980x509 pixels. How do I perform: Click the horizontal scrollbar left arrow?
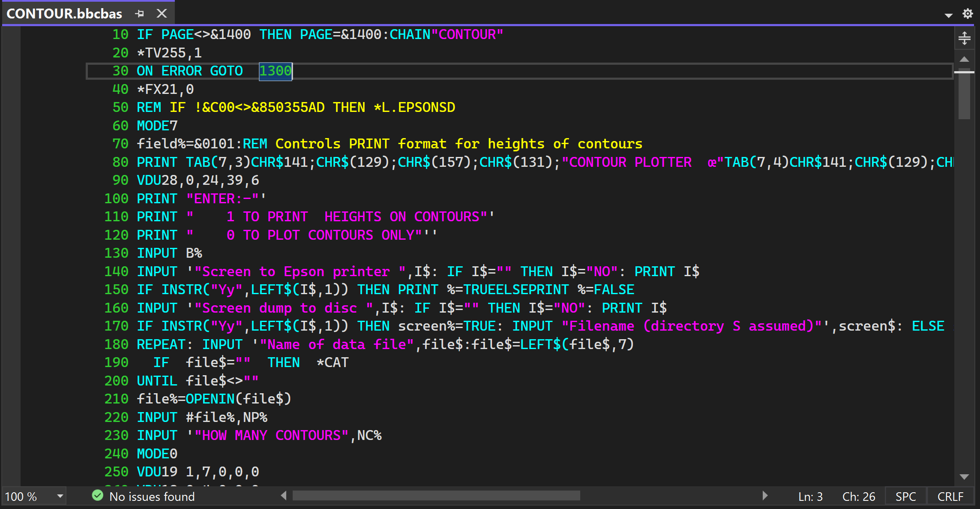(284, 496)
